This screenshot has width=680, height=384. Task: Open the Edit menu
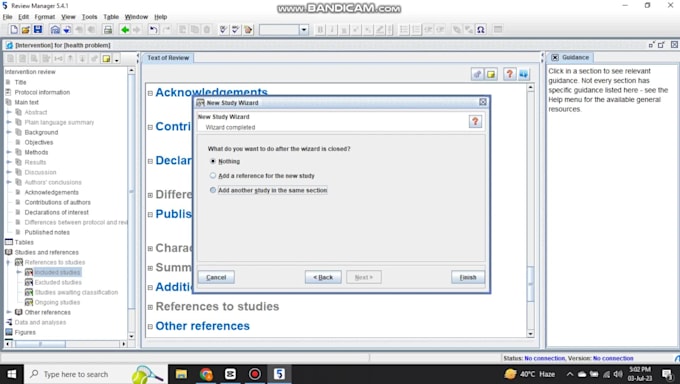(23, 17)
